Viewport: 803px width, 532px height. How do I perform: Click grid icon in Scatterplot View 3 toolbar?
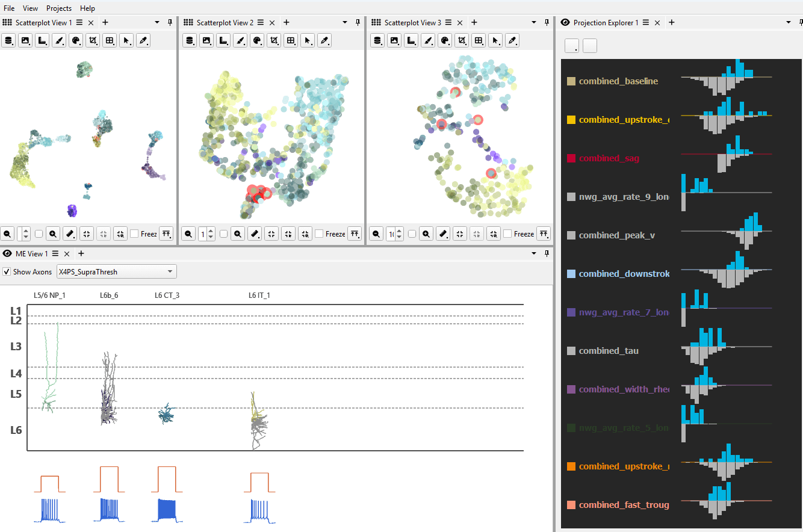[x=479, y=40]
